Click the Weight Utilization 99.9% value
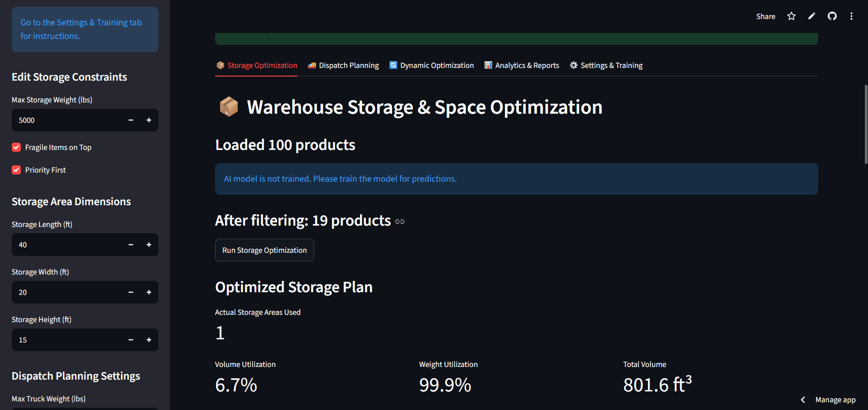 (445, 385)
